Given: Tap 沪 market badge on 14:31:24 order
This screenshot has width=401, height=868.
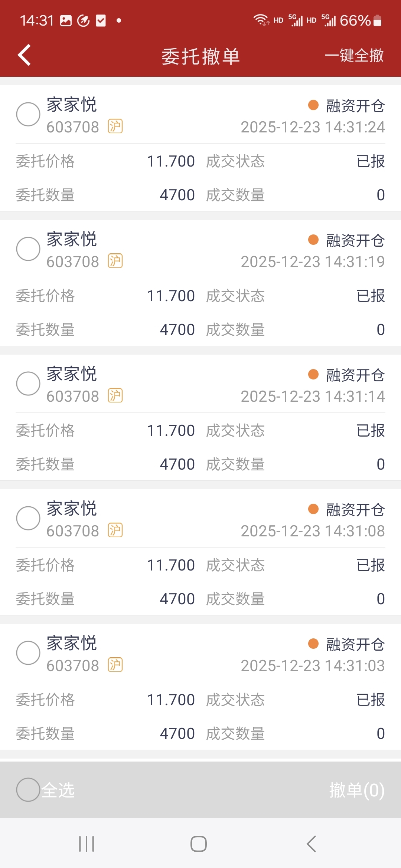Looking at the screenshot, I should pos(115,126).
